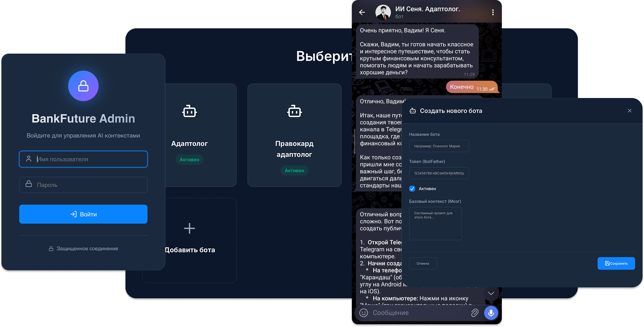
Task: Click the back arrow in chat header
Action: coord(362,12)
